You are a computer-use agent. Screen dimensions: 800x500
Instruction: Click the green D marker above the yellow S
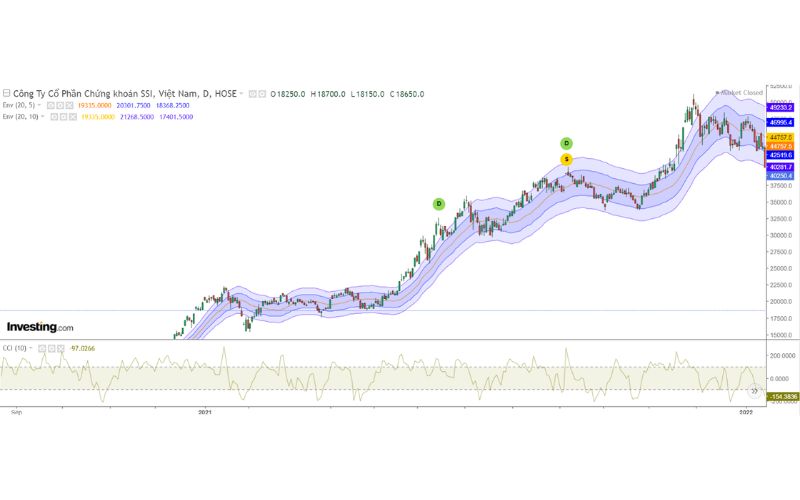566,143
